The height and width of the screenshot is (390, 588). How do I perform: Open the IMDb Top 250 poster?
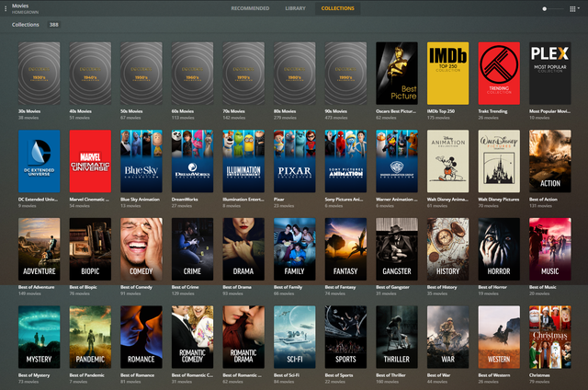[447, 74]
